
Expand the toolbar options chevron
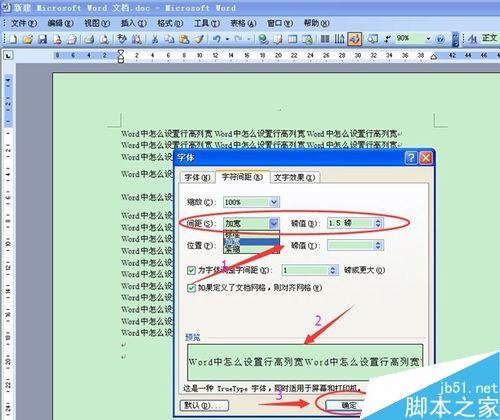(456, 39)
